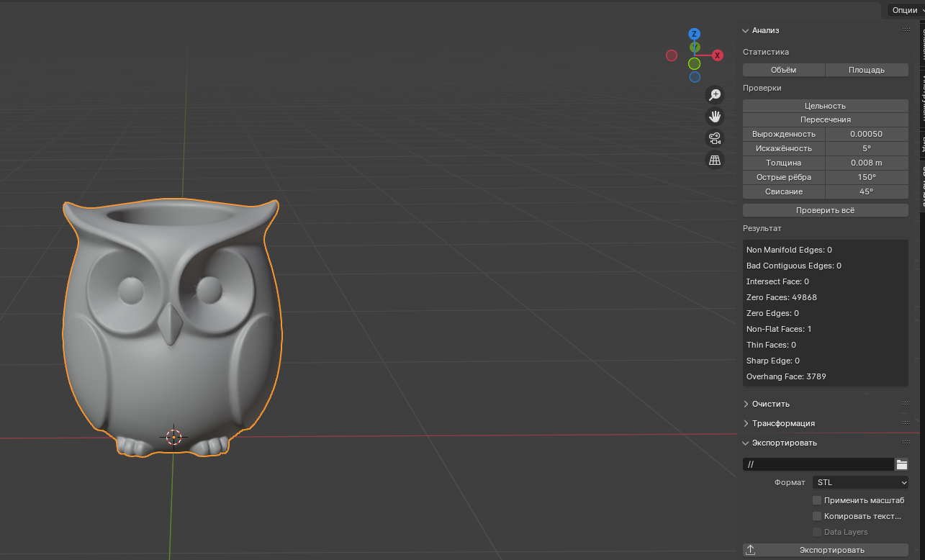The image size is (925, 560).
Task: Click blue Z axis on navigation gizmo
Action: coord(694,34)
